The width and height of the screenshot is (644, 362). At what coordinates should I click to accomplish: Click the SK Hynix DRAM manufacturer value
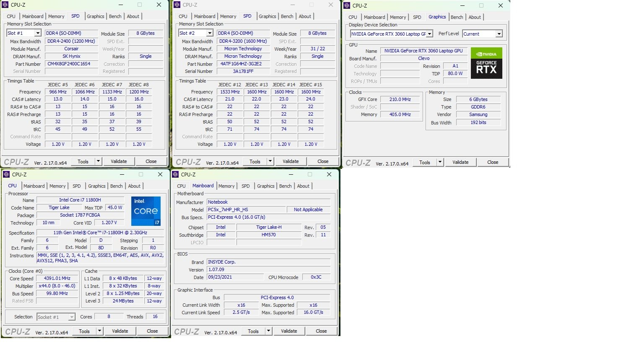pos(71,56)
